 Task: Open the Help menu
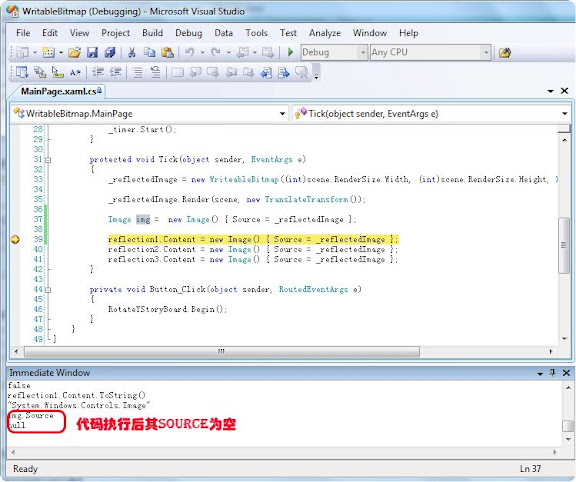pos(408,33)
